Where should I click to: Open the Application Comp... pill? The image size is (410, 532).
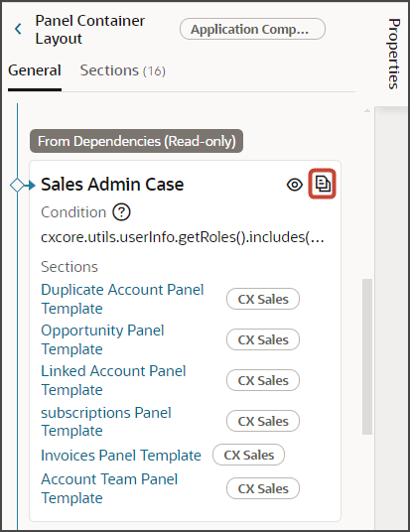pos(252,29)
